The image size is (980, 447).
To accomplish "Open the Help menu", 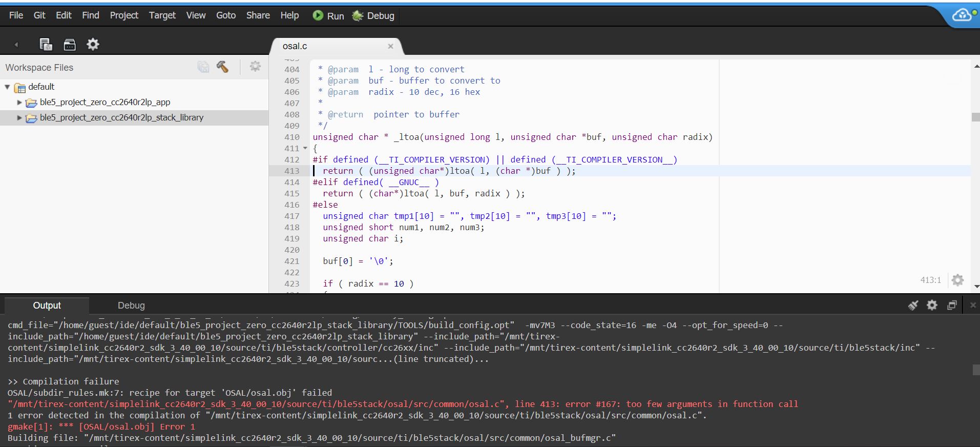I will 289,15.
